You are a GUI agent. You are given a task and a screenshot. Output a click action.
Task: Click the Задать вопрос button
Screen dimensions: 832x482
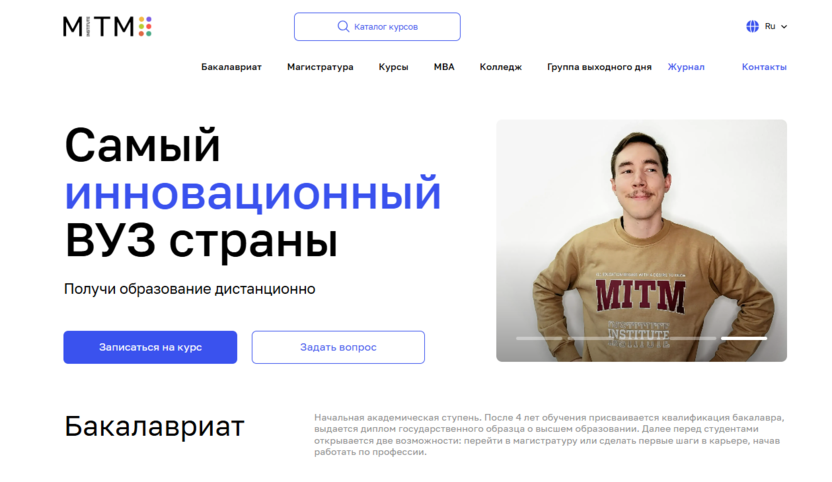[338, 347]
